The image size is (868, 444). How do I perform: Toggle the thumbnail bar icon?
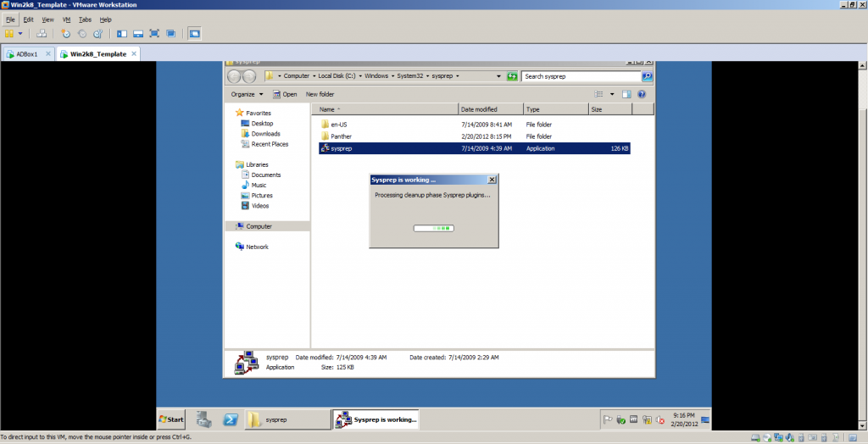(138, 34)
